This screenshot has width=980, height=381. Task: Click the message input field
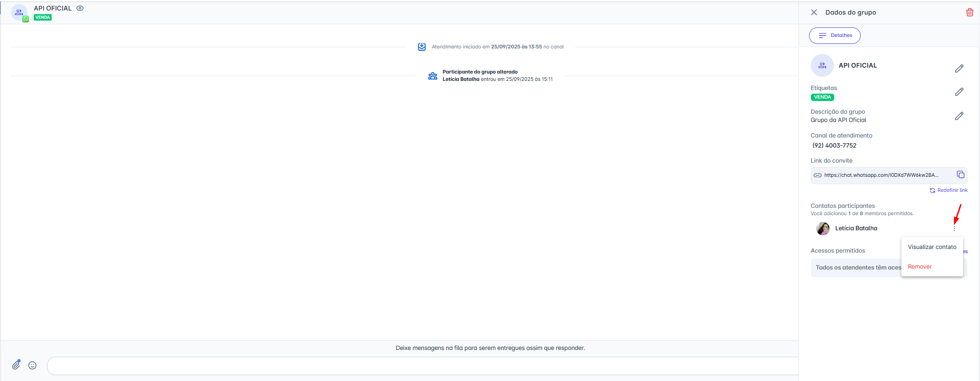[421, 366]
